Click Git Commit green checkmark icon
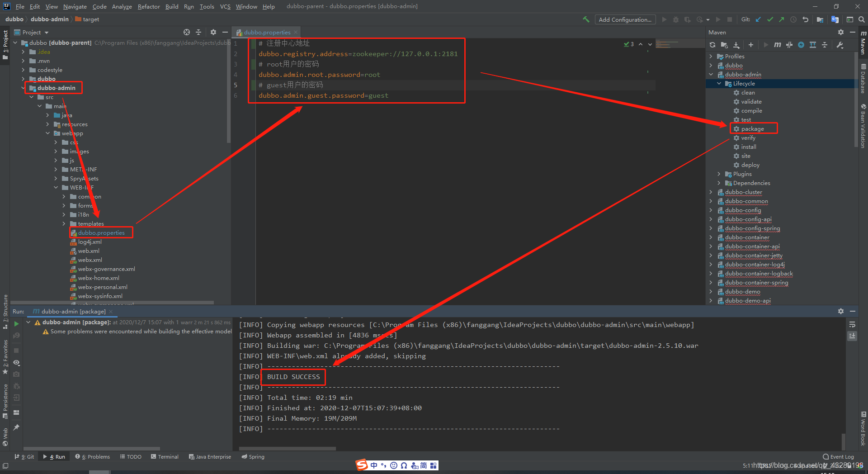The image size is (868, 474). point(770,19)
